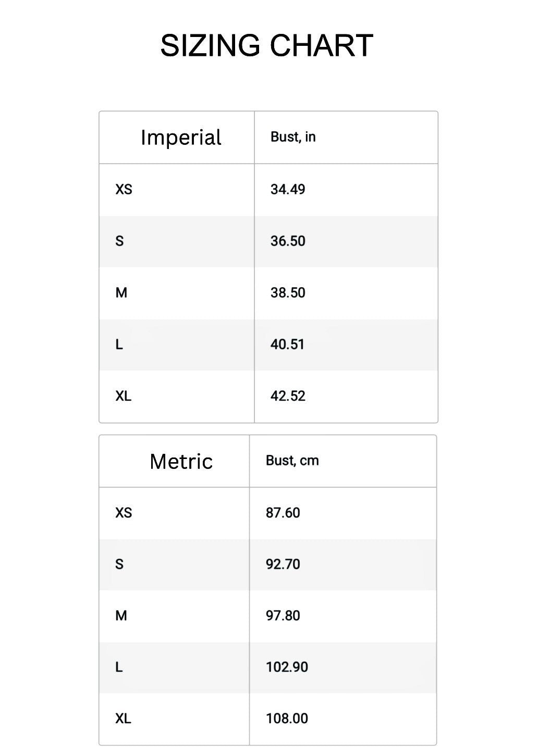This screenshot has width=539, height=756.
Task: Click the 102.90 bust value
Action: [287, 667]
